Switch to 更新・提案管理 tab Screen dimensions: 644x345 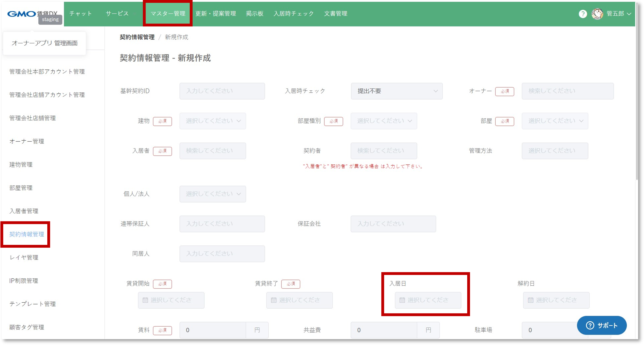pyautogui.click(x=215, y=14)
